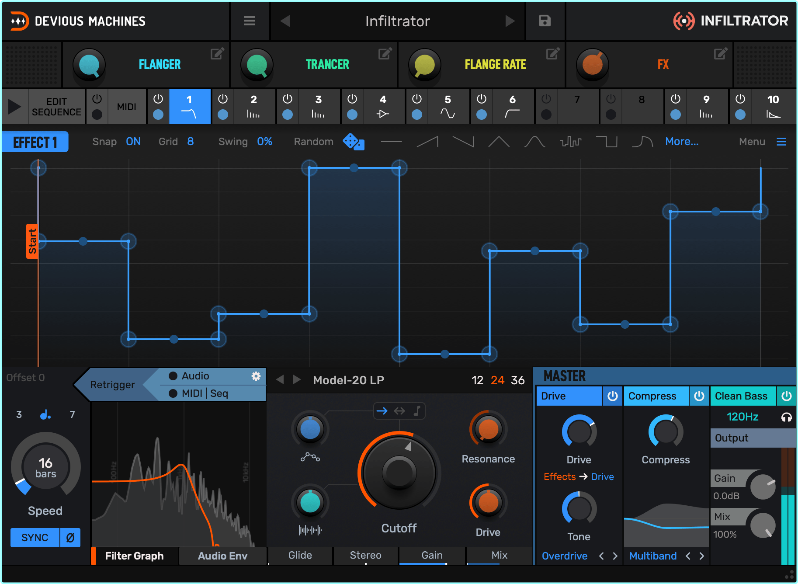Switch to previous filter model arrow
Viewport: 798px width, 584px height.
(x=280, y=380)
